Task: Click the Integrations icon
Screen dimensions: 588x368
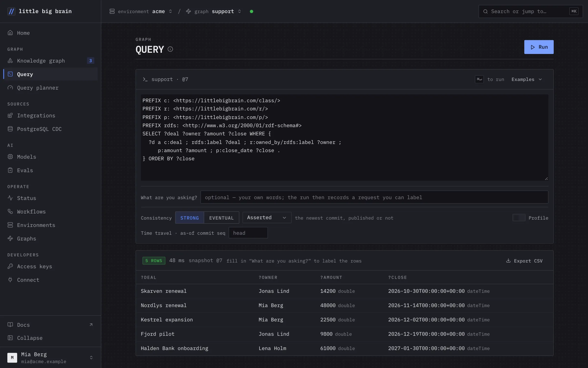Action: 10,115
